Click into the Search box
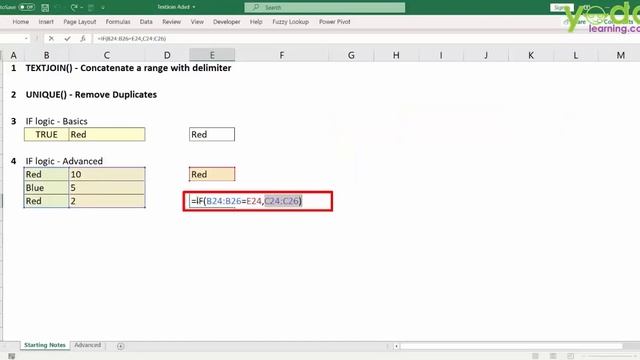 click(325, 7)
